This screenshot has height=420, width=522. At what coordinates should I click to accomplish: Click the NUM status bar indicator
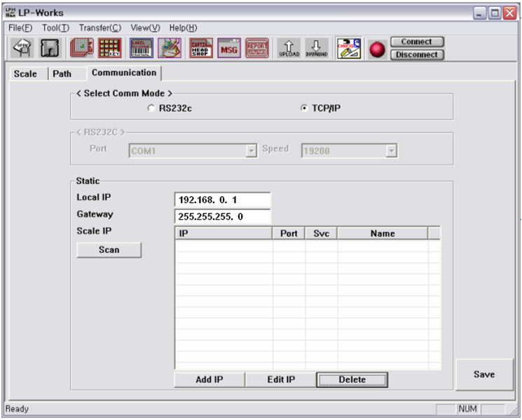tap(468, 409)
